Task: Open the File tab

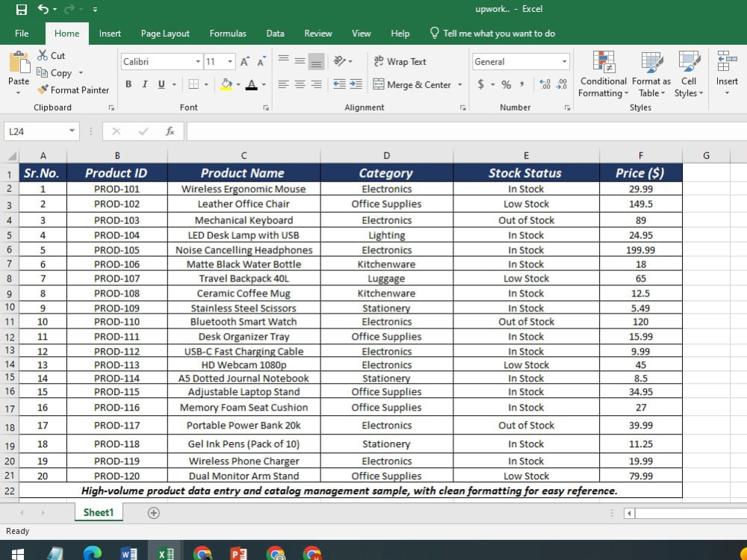Action: click(x=22, y=34)
